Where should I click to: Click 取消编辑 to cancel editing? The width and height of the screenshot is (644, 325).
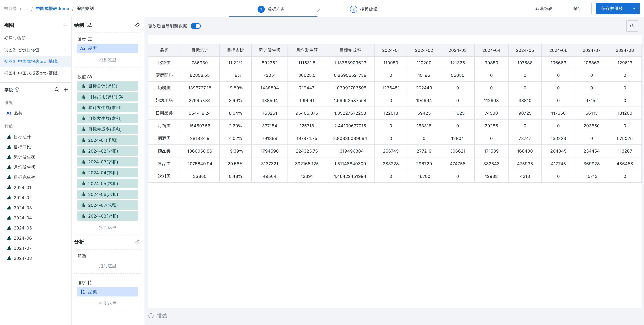(x=544, y=8)
